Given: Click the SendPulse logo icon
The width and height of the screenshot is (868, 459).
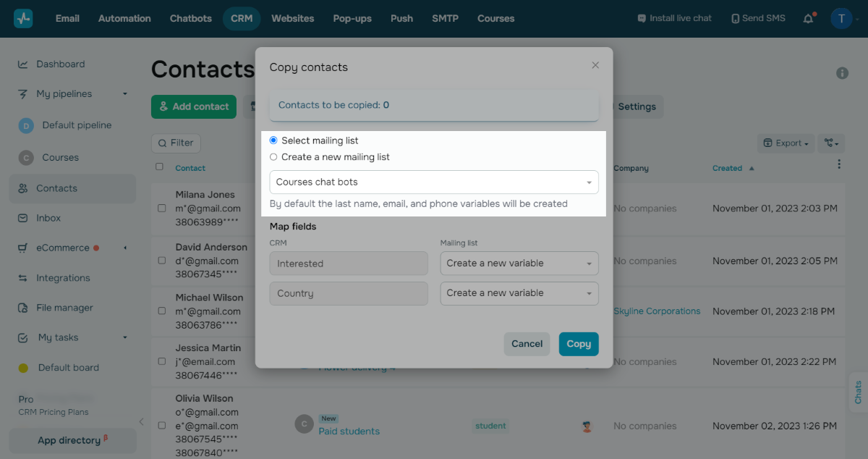Looking at the screenshot, I should [23, 19].
